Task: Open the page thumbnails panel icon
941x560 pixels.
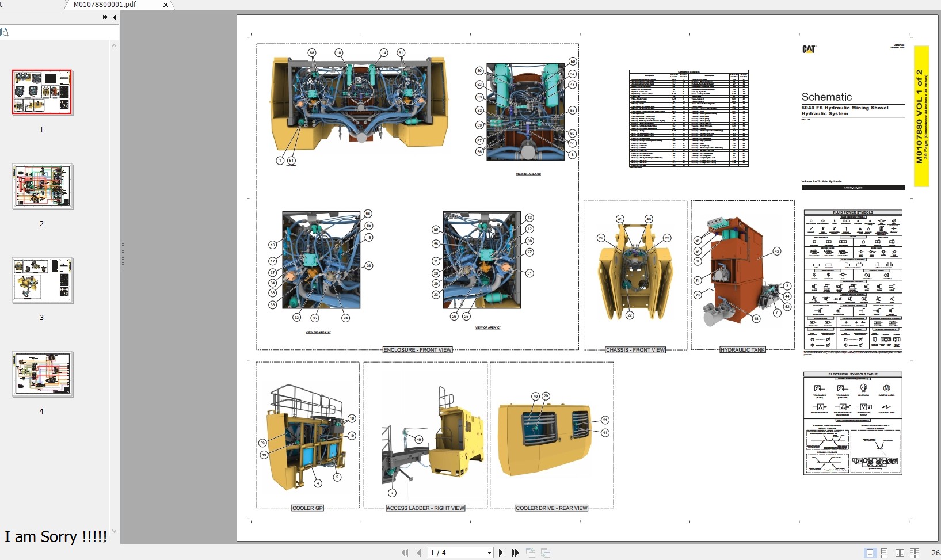Action: 5,32
